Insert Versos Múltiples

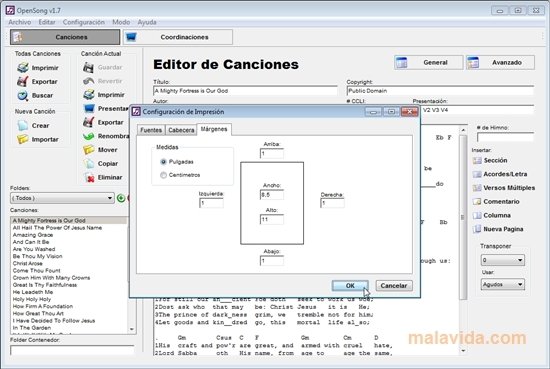504,188
